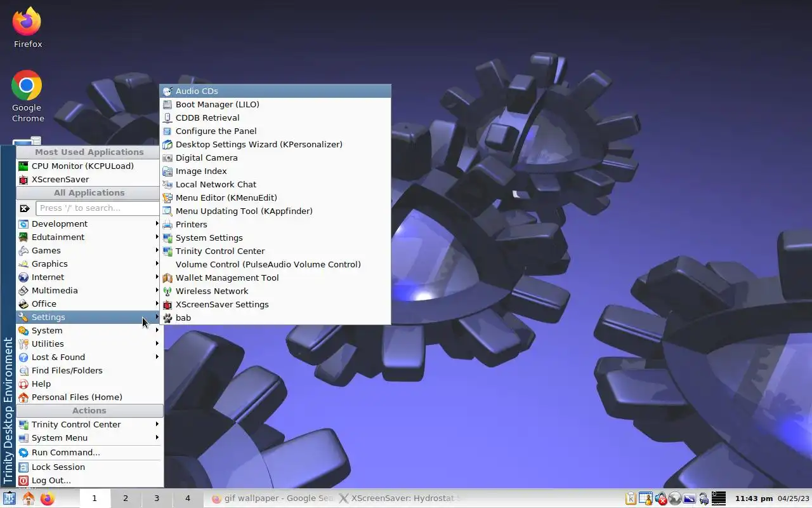Open Personal Files (Home)
Screen dimensions: 812x508
(89, 397)
